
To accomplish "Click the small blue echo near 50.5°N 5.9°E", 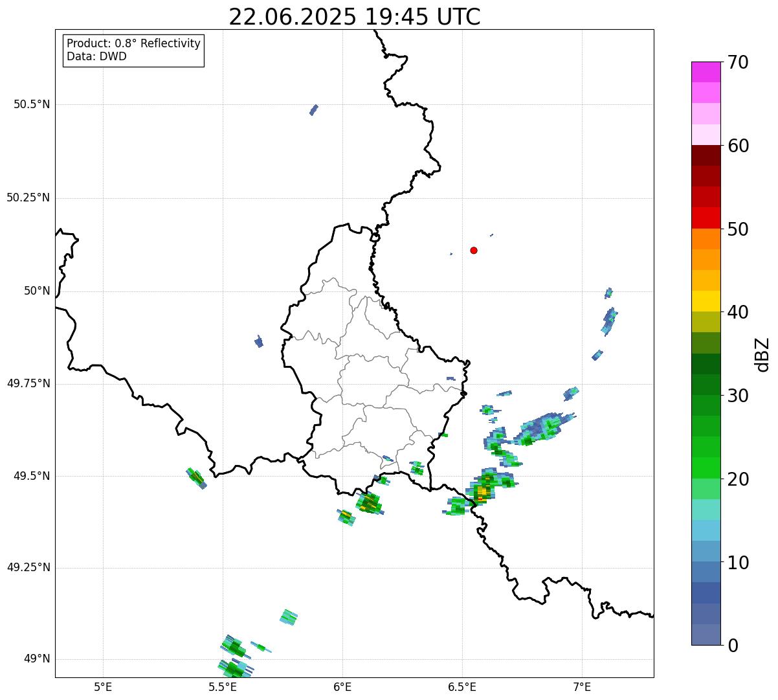I will tap(314, 109).
